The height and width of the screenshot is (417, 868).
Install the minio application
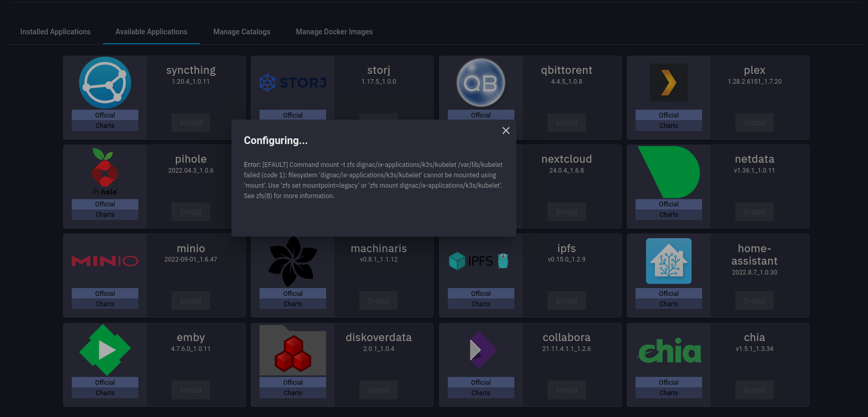[x=191, y=301]
